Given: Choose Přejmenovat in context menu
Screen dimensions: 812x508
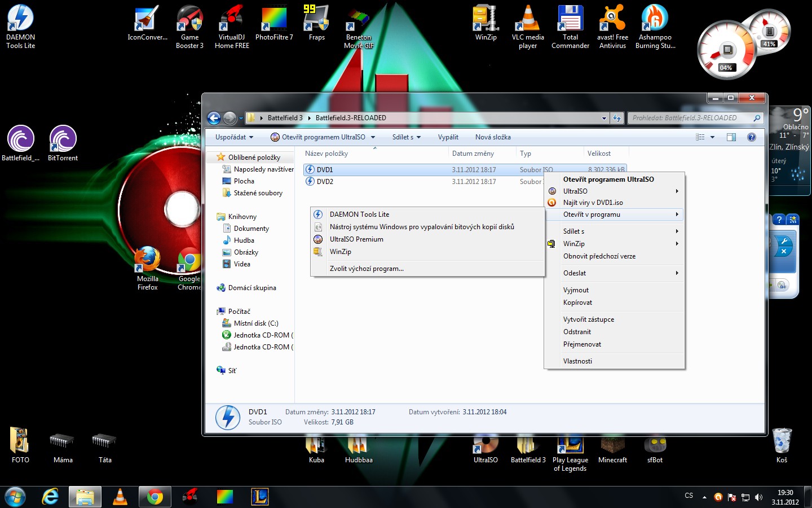Looking at the screenshot, I should pyautogui.click(x=614, y=344).
